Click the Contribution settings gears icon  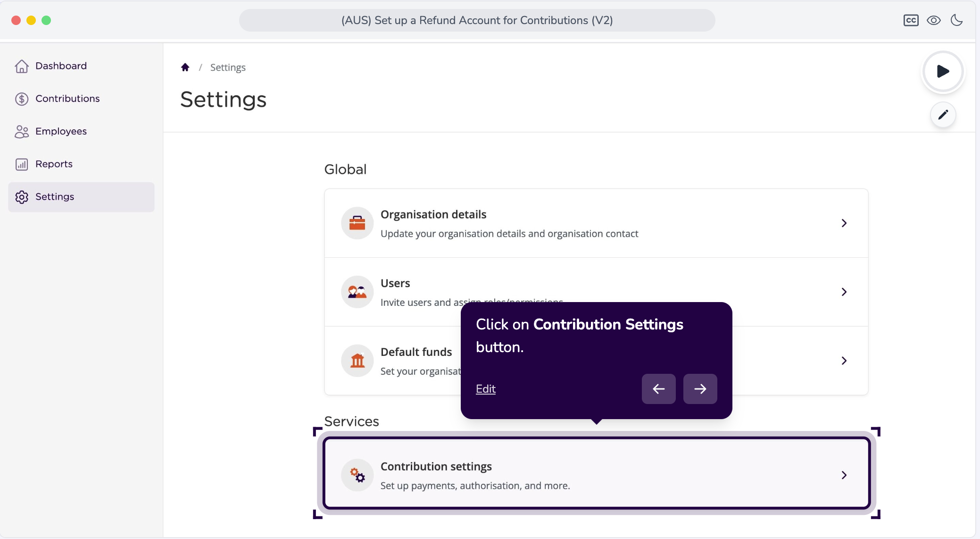[357, 475]
